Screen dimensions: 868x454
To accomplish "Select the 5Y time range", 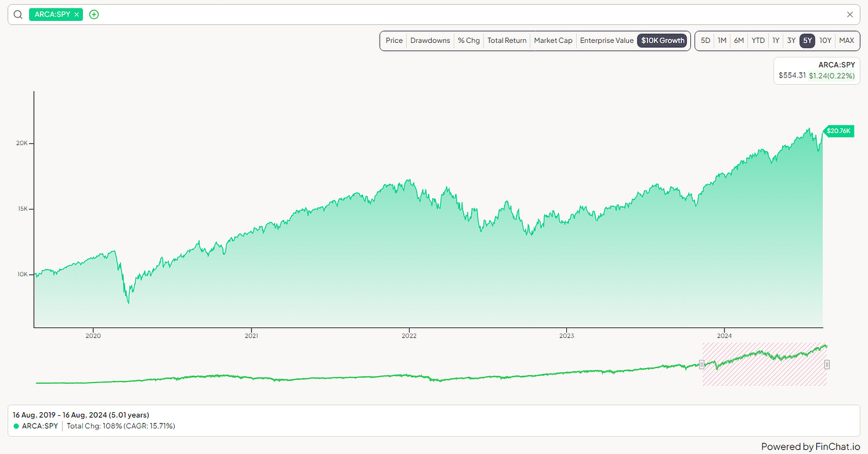I will (x=808, y=41).
